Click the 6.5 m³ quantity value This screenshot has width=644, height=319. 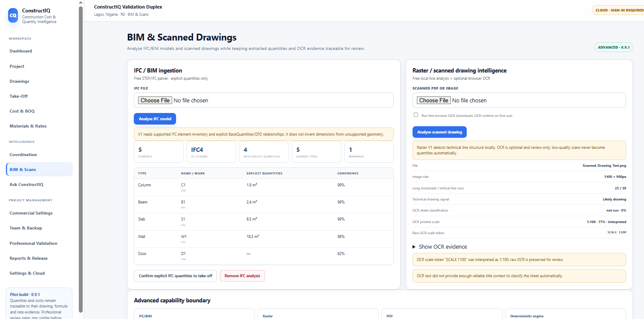pos(252,219)
